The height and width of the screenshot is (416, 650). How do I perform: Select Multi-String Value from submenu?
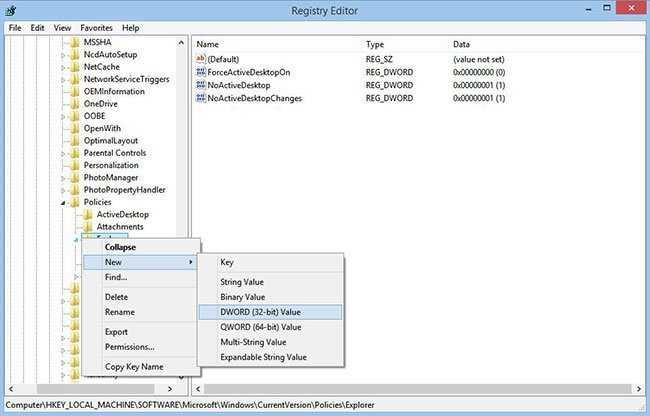271,342
